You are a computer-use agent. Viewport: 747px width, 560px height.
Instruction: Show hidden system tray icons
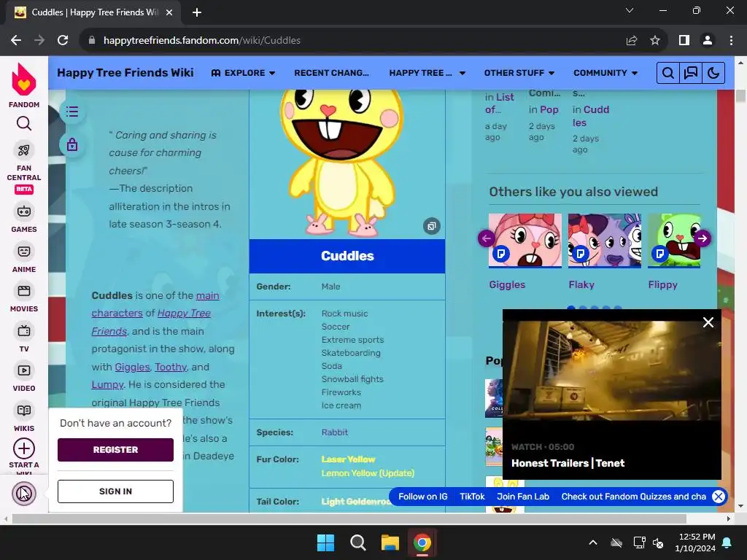593,542
